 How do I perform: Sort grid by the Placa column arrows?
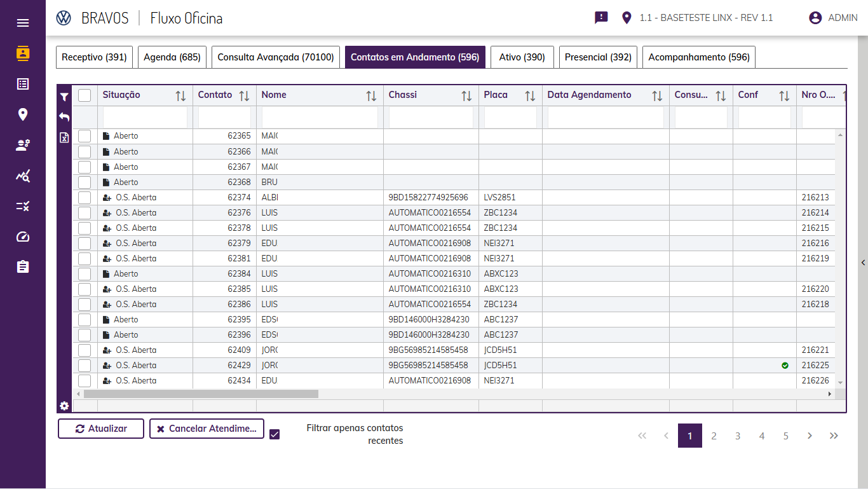[x=530, y=96]
